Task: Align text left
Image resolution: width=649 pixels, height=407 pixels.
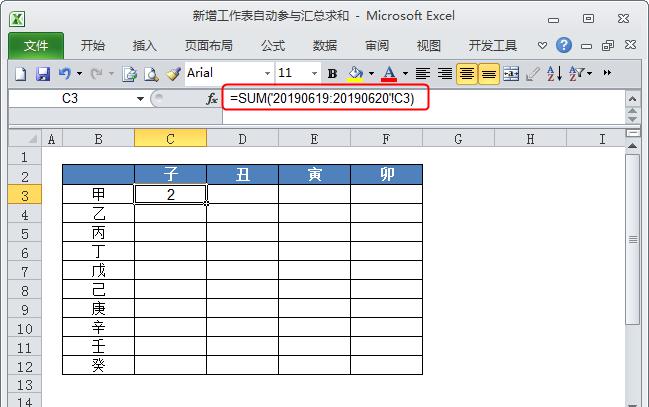Action: pos(423,74)
